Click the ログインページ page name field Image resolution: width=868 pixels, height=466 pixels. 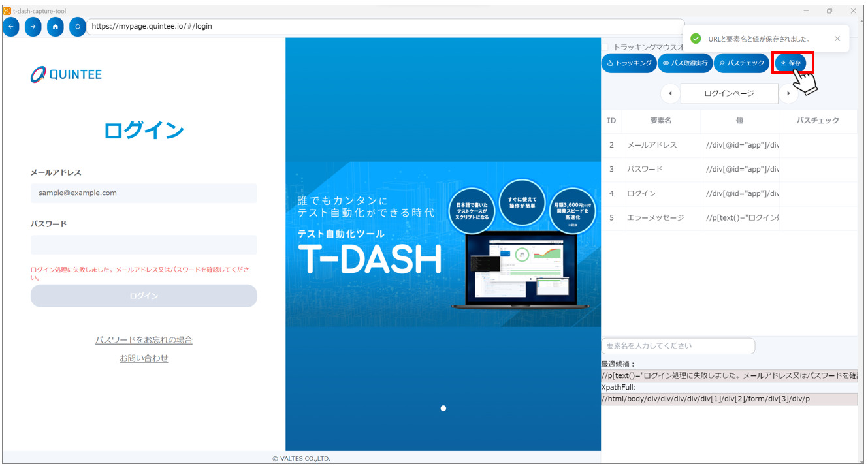729,94
